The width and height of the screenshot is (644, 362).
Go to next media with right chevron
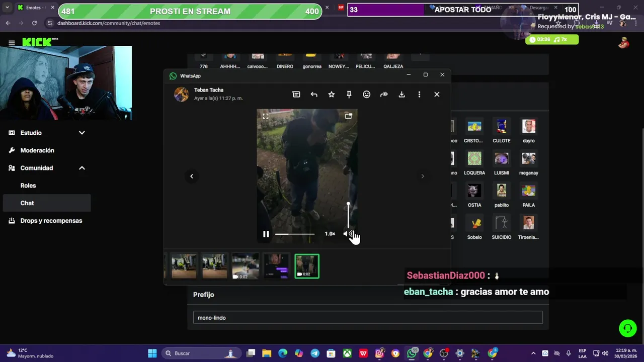pyautogui.click(x=423, y=176)
